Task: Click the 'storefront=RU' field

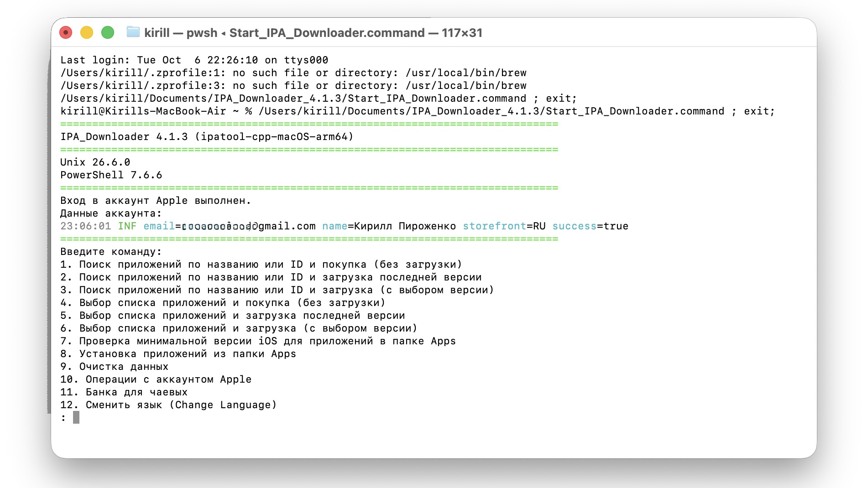Action: pos(504,226)
